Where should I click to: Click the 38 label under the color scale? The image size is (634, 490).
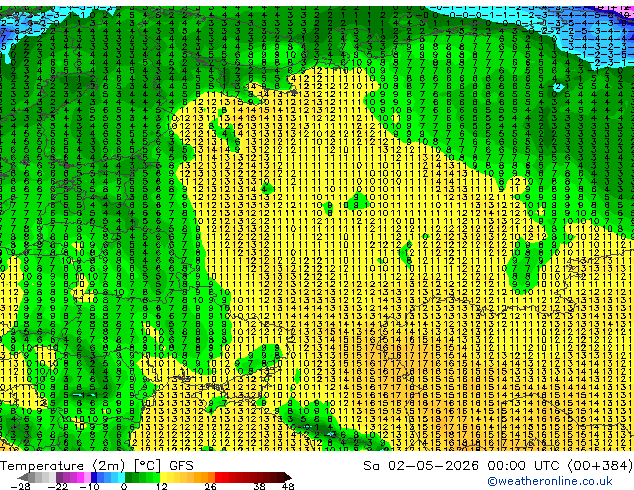click(259, 486)
